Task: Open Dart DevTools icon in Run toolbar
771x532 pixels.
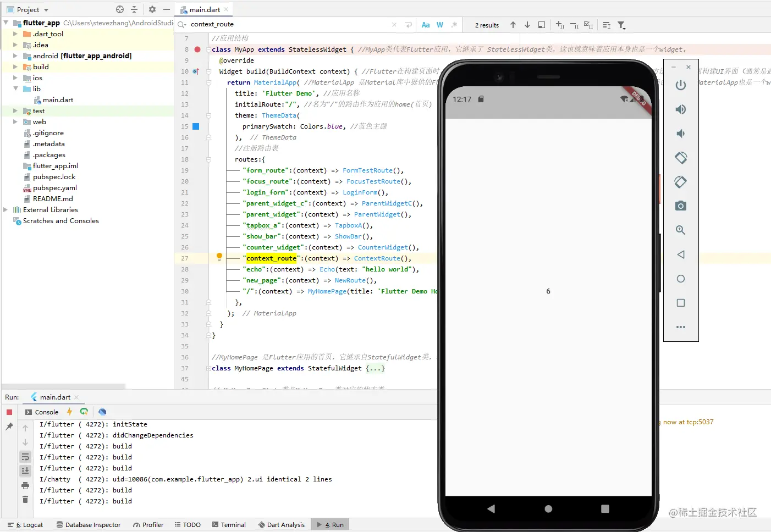Action: [102, 412]
